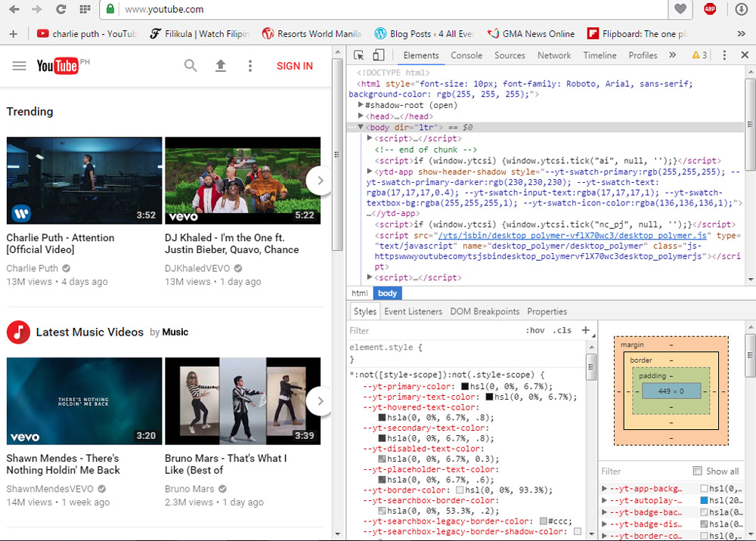Close the DevTools panel
The image size is (756, 541).
point(745,55)
